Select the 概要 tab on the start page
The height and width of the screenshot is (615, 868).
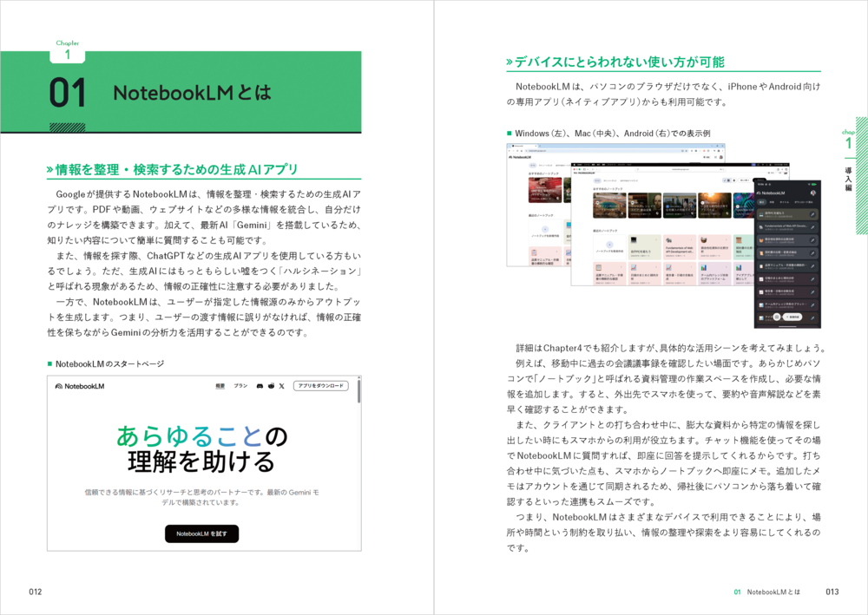coord(220,386)
